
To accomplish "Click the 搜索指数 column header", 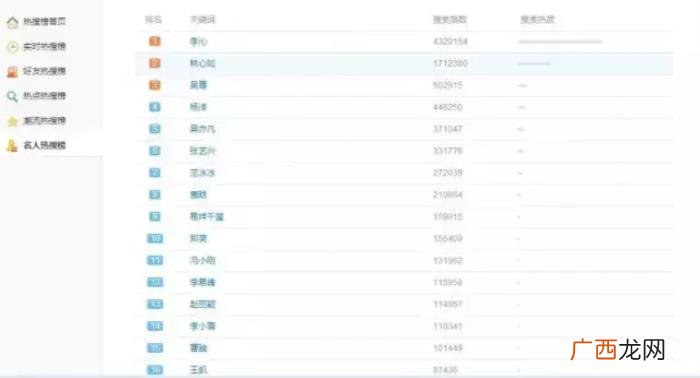I will click(450, 20).
